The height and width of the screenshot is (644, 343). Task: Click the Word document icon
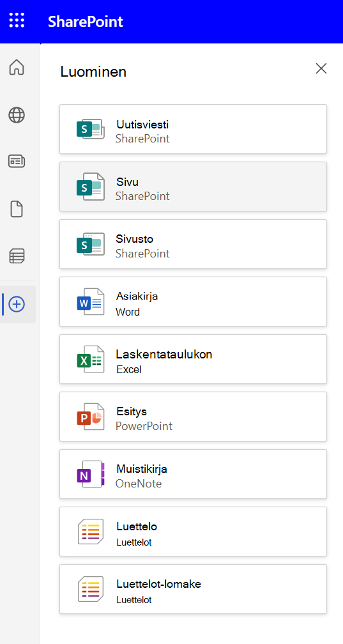[x=91, y=302]
